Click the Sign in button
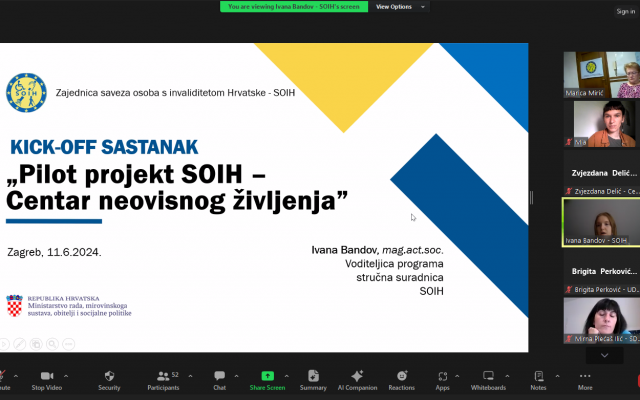640x400 pixels. pyautogui.click(x=626, y=11)
